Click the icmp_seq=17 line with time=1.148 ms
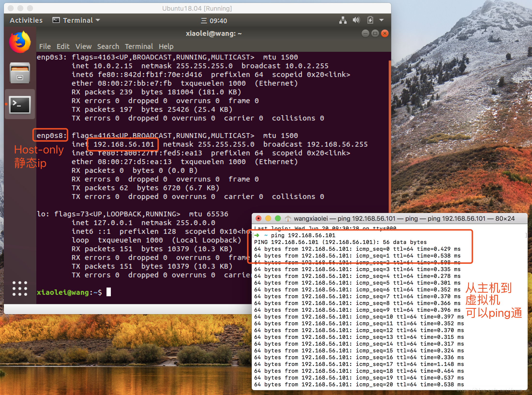The height and width of the screenshot is (395, 532). (x=359, y=364)
